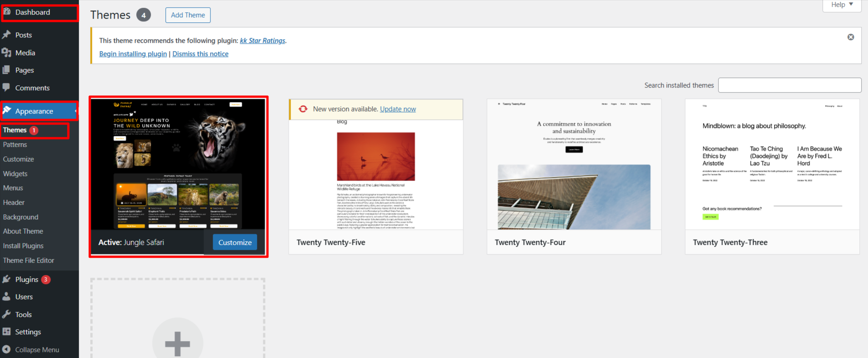Select Install Plugins submenu item
868x358 pixels.
pos(23,246)
